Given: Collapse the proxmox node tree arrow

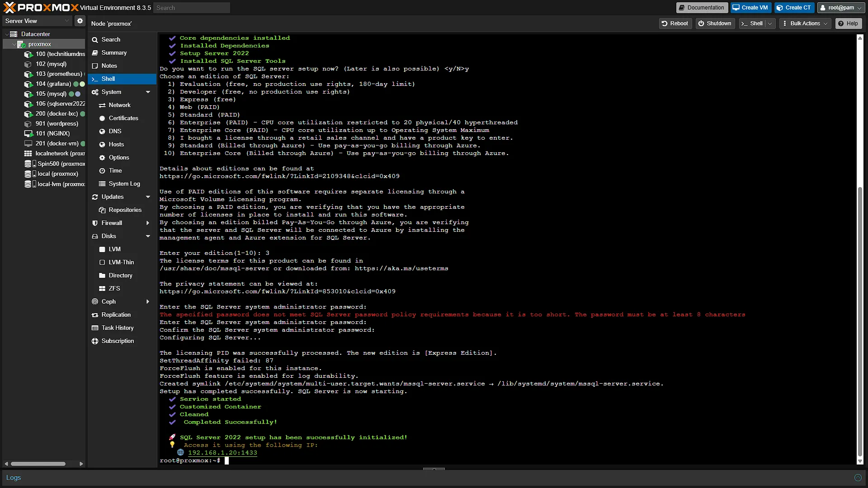Looking at the screenshot, I should click(14, 44).
